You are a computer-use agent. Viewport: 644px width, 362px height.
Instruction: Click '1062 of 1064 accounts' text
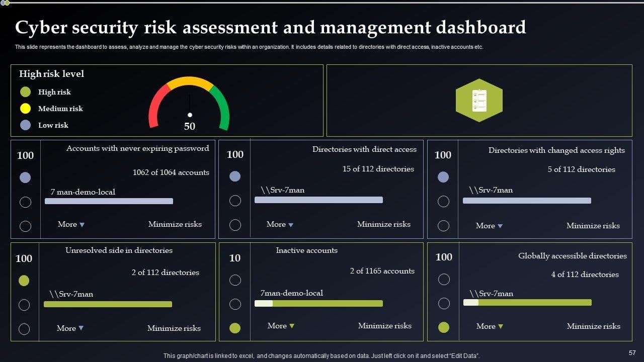(171, 172)
